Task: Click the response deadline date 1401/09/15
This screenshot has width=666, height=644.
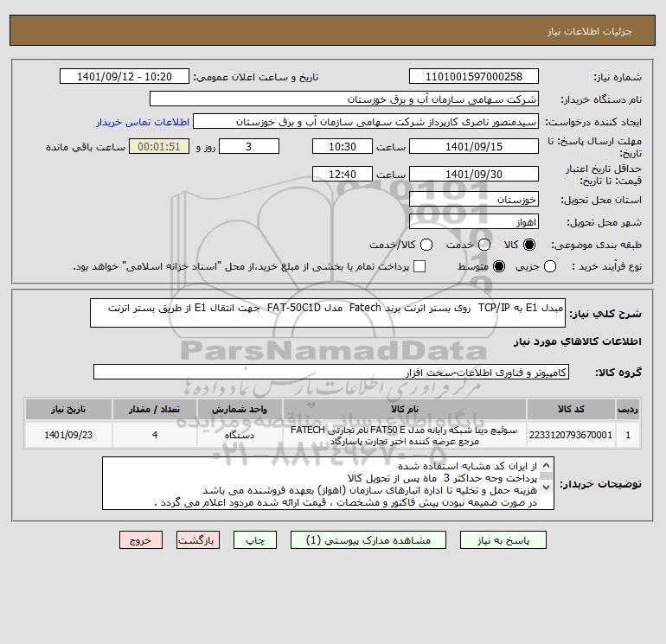Action: point(474,146)
